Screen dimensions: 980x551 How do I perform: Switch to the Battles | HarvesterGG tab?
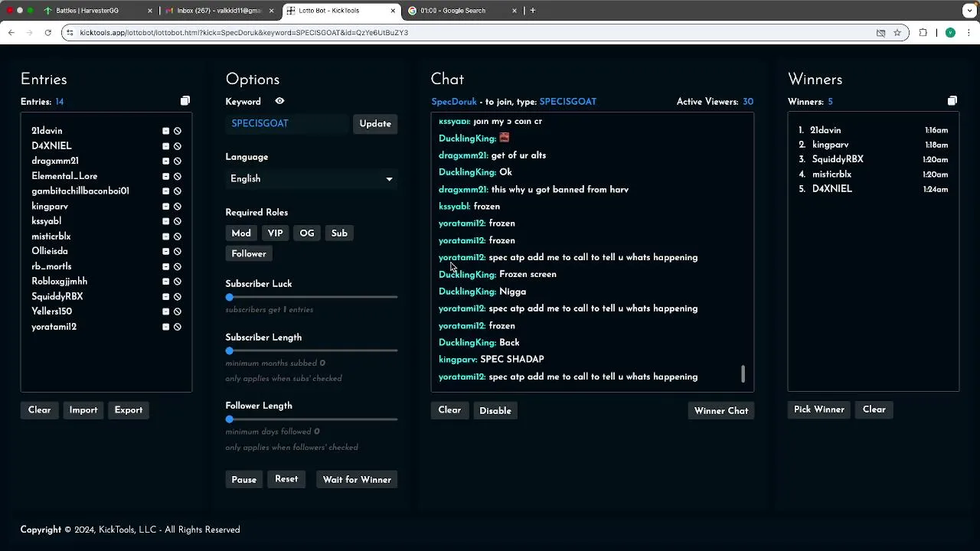[x=98, y=11]
